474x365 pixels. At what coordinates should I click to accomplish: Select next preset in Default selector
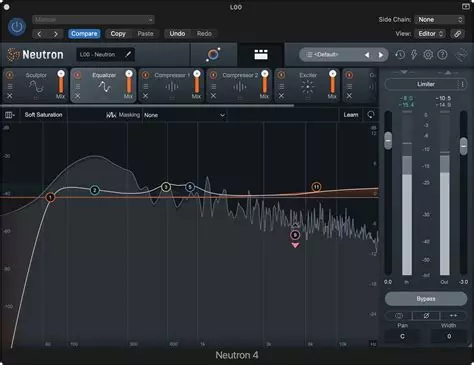point(381,55)
